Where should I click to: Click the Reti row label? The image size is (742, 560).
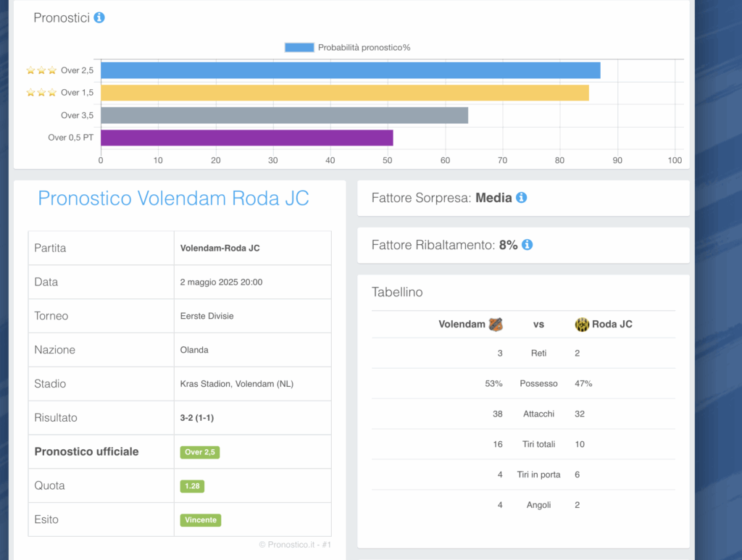pos(538,354)
